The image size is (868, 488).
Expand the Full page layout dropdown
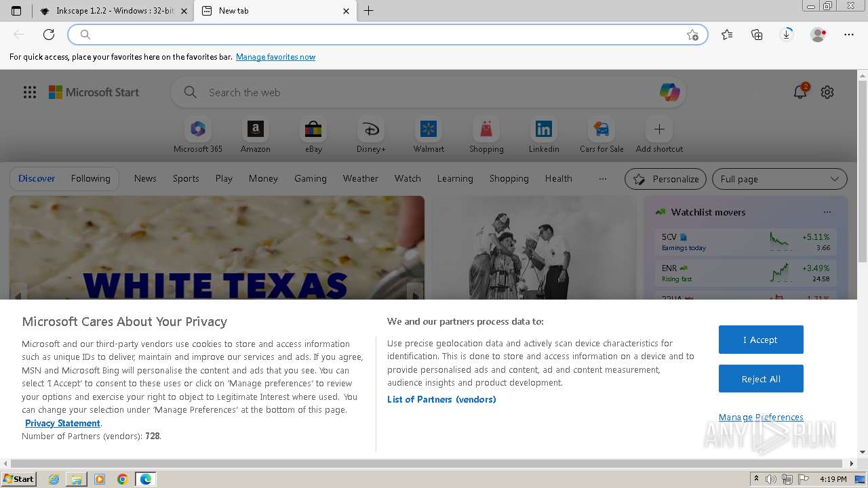pyautogui.click(x=780, y=179)
